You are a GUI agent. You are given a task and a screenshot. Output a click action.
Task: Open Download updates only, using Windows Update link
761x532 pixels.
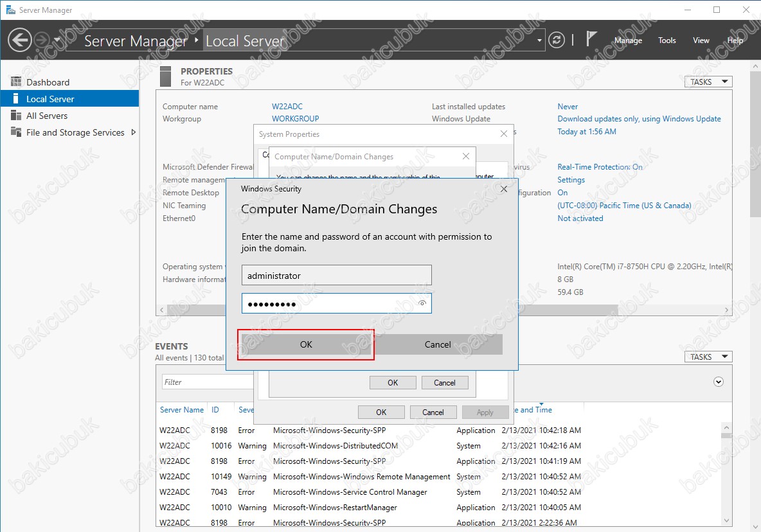pyautogui.click(x=639, y=119)
